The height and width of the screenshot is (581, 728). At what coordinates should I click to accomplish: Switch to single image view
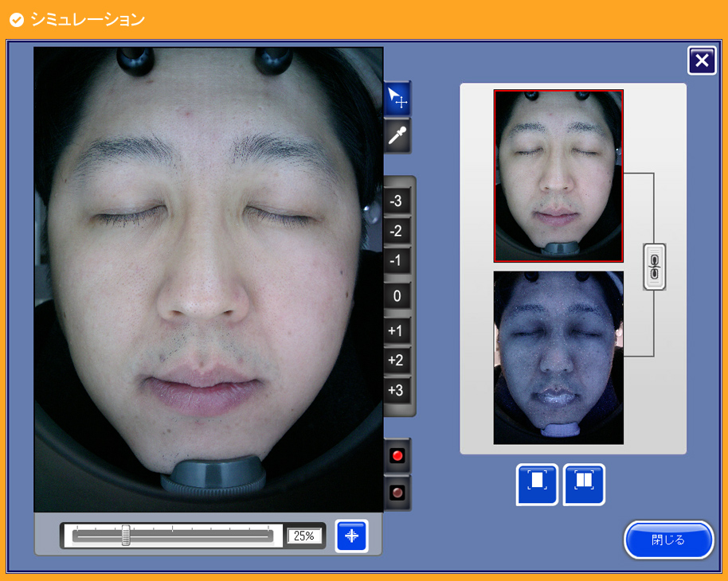coord(537,484)
